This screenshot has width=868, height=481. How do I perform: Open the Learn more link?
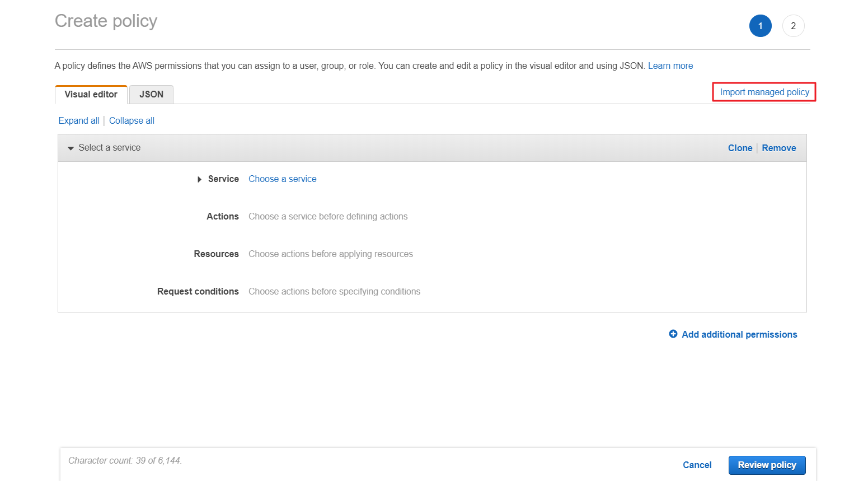pyautogui.click(x=670, y=66)
